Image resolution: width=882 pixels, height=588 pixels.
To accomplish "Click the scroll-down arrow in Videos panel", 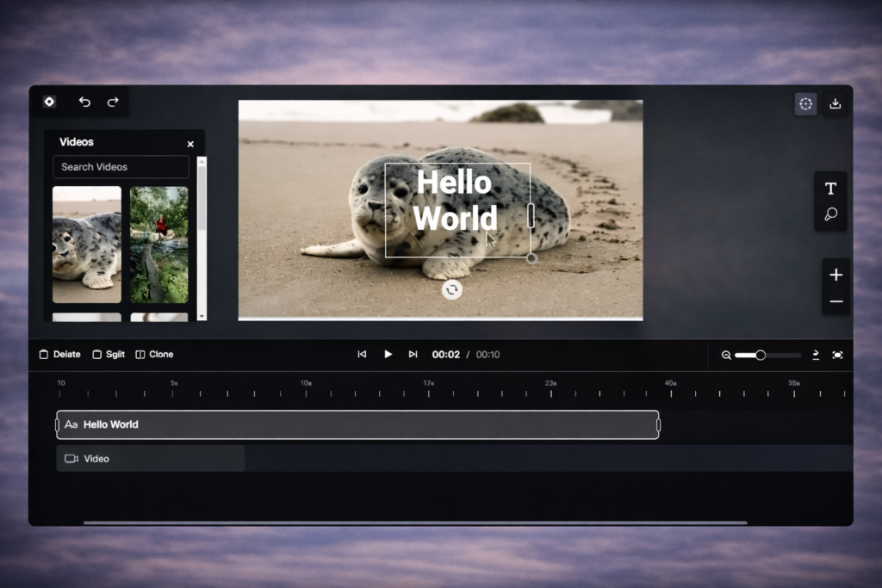I will tap(202, 316).
